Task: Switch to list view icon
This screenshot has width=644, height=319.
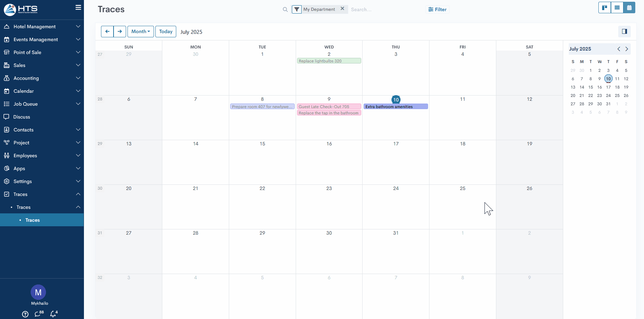Action: (x=617, y=8)
